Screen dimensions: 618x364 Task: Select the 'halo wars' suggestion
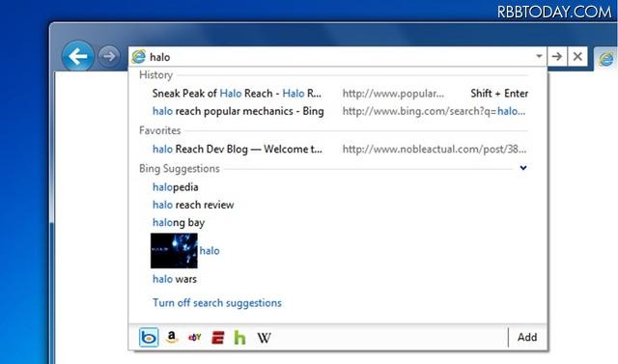click(x=175, y=279)
